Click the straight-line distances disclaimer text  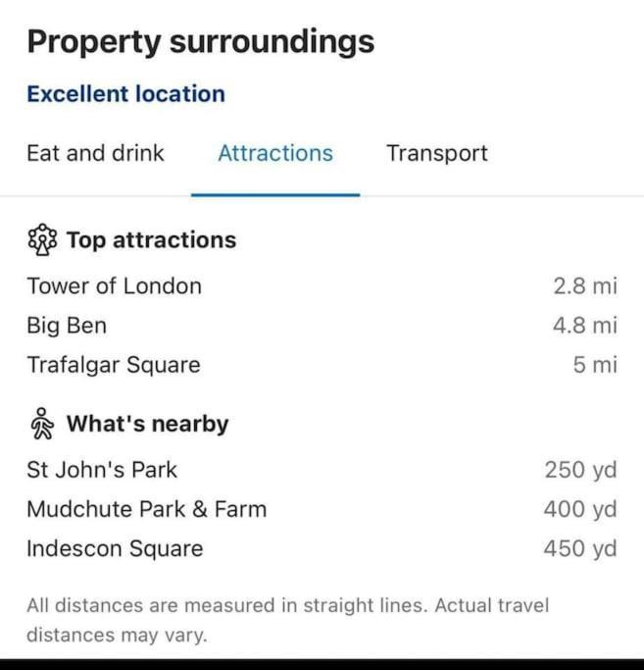[287, 620]
